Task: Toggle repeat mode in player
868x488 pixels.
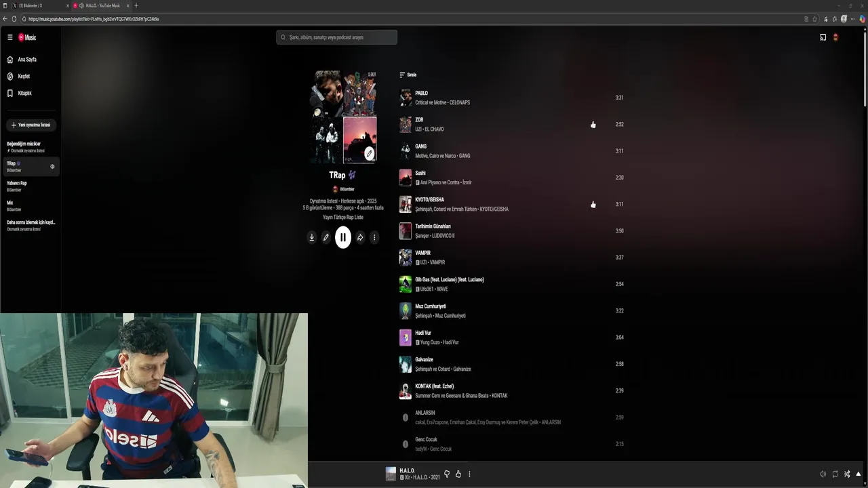Action: coord(835,474)
